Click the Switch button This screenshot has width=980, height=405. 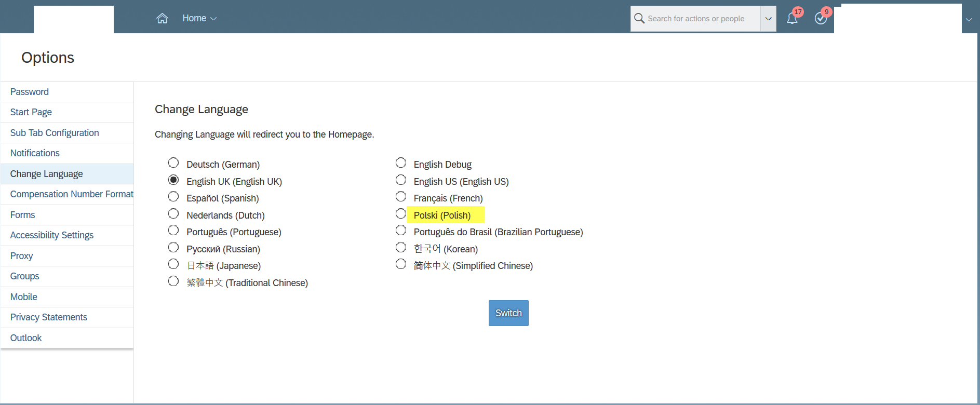click(x=508, y=313)
